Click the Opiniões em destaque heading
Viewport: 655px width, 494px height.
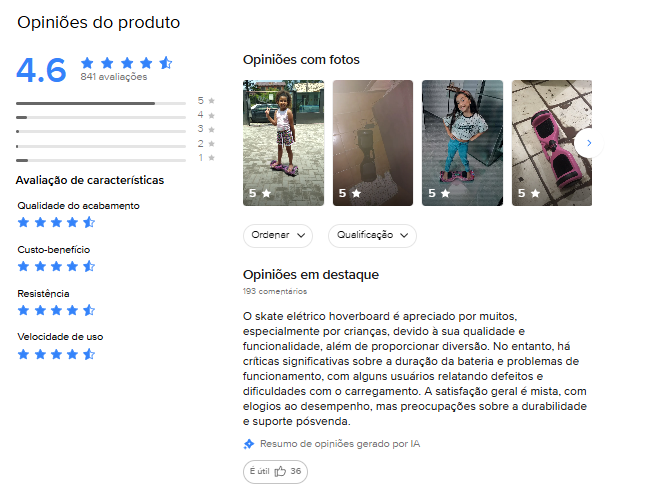click(x=311, y=275)
